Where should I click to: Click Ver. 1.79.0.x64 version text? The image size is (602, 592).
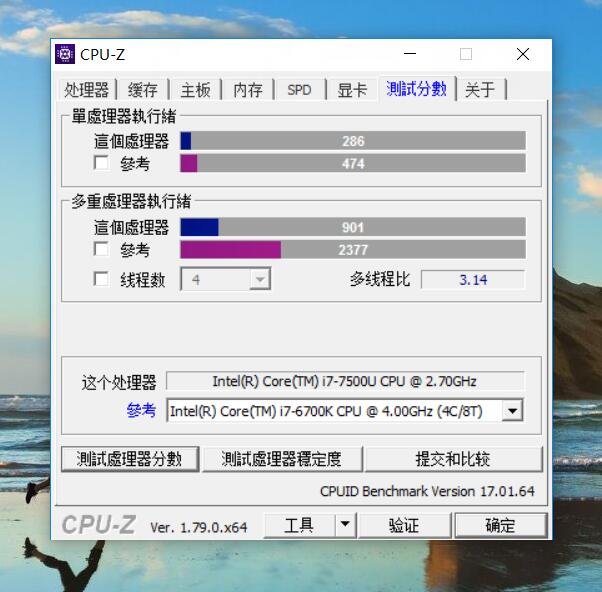[199, 528]
